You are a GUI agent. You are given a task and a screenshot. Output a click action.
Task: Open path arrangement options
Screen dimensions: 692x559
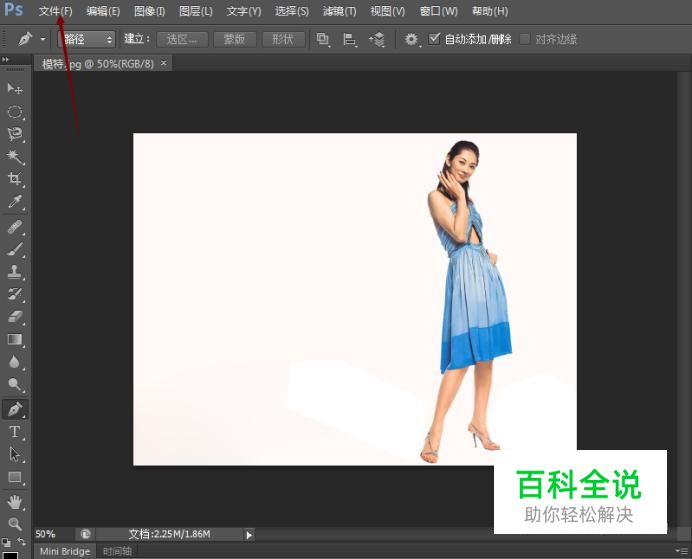click(377, 40)
